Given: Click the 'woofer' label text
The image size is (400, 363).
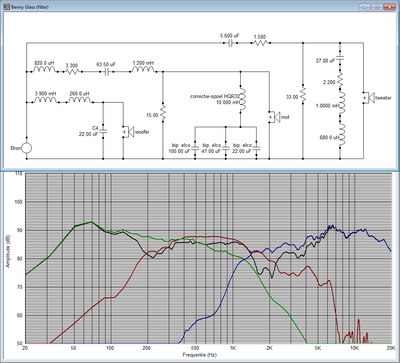Looking at the screenshot, I should click(x=142, y=132).
